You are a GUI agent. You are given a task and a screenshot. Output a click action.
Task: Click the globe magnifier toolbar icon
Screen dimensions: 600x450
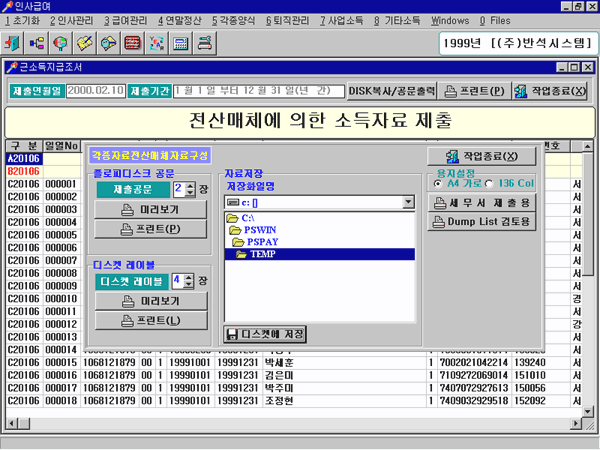click(62, 44)
